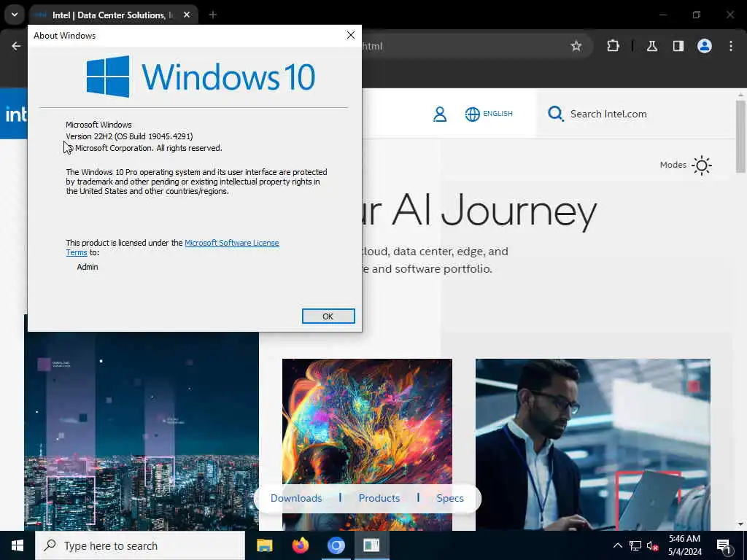Image resolution: width=747 pixels, height=560 pixels.
Task: Click the Intel search magnifier icon
Action: coord(555,114)
